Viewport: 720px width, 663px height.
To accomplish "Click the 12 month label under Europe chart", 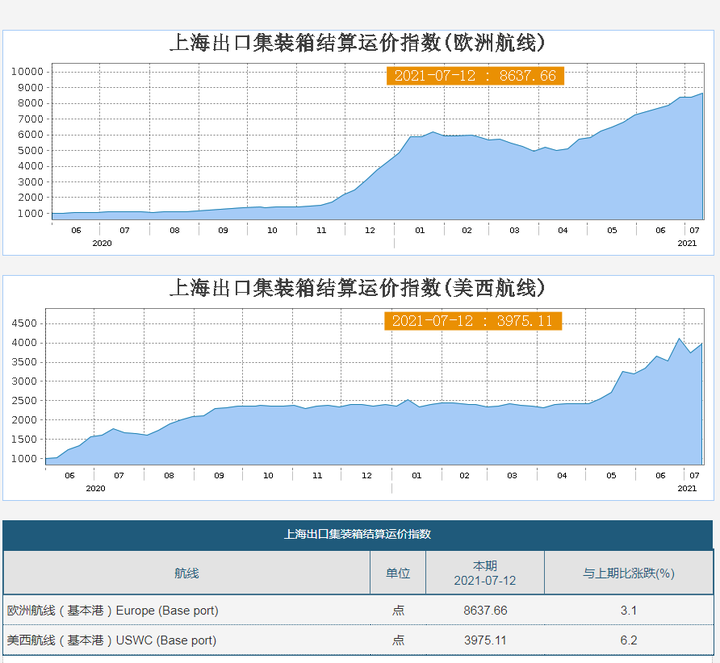I will tap(370, 230).
